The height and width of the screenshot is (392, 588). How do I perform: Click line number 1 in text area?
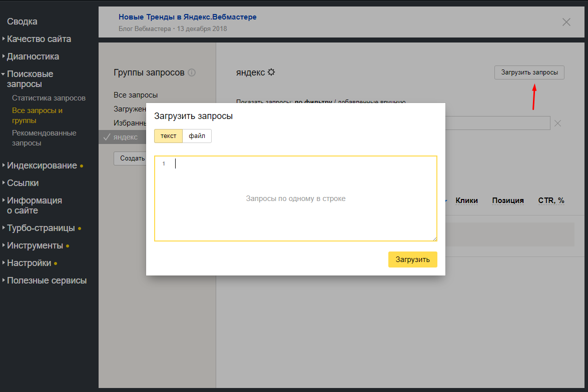pyautogui.click(x=164, y=164)
